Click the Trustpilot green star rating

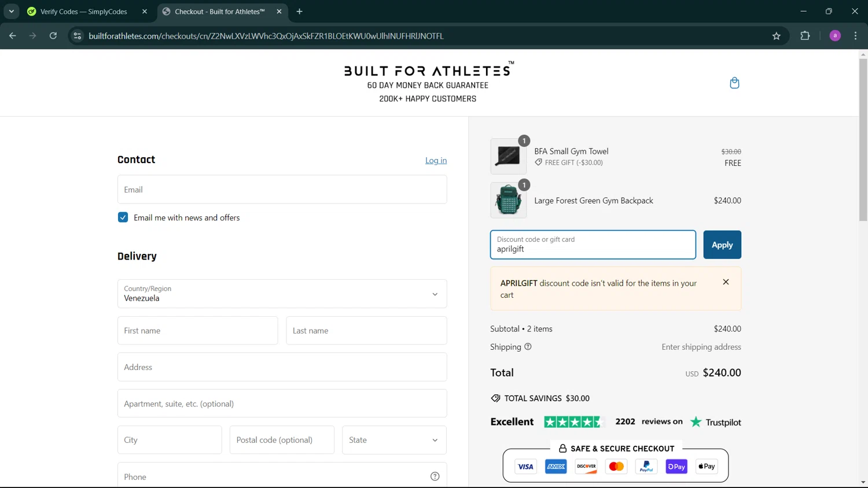[573, 422]
